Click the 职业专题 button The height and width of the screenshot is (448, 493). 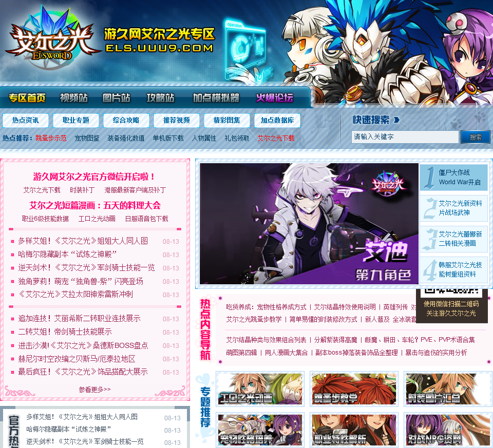[76, 120]
